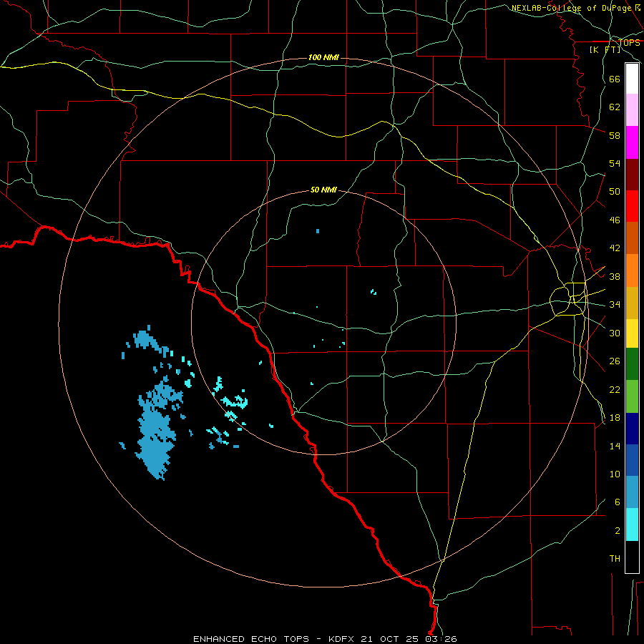644x644 pixels.
Task: Pick the bright yellow legend swatch
Action: point(632,333)
